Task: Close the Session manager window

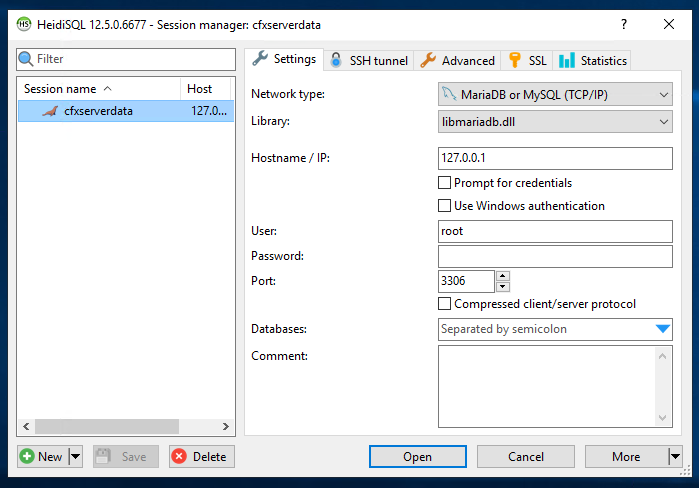Action: point(669,24)
